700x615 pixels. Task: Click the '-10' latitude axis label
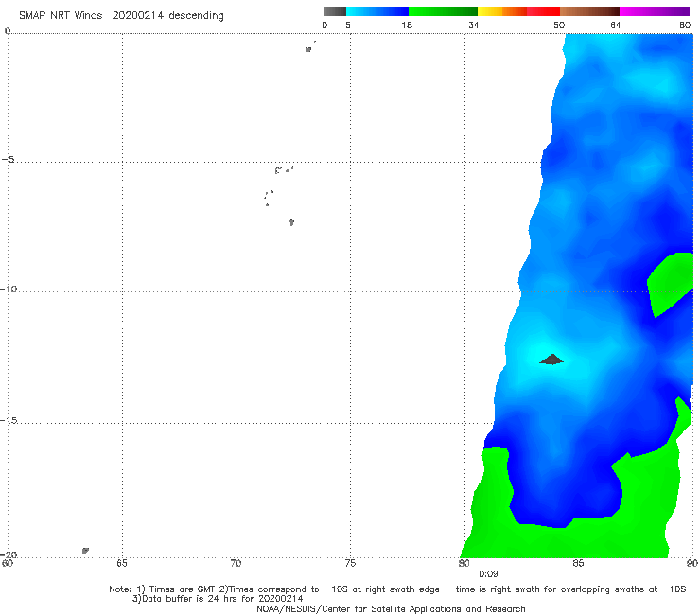point(9,289)
